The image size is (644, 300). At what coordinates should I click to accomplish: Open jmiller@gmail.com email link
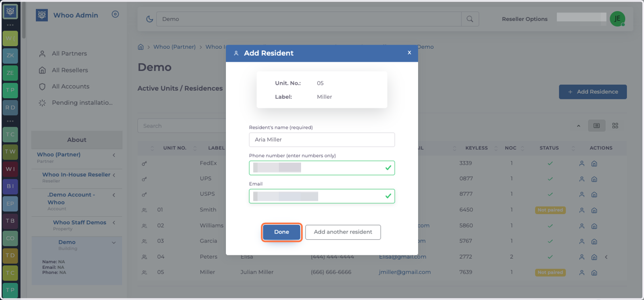pos(405,272)
